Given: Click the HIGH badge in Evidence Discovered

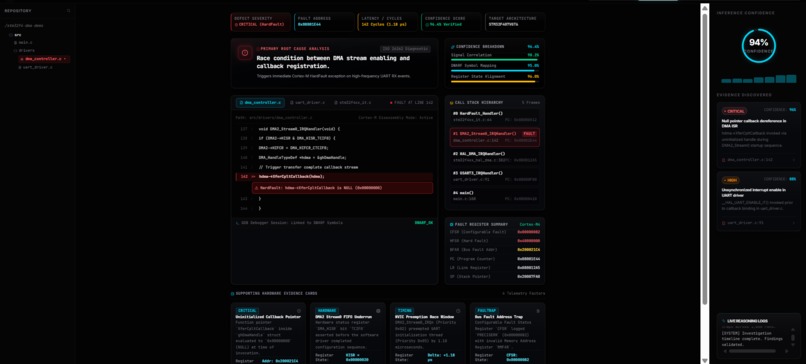Looking at the screenshot, I should [730, 180].
